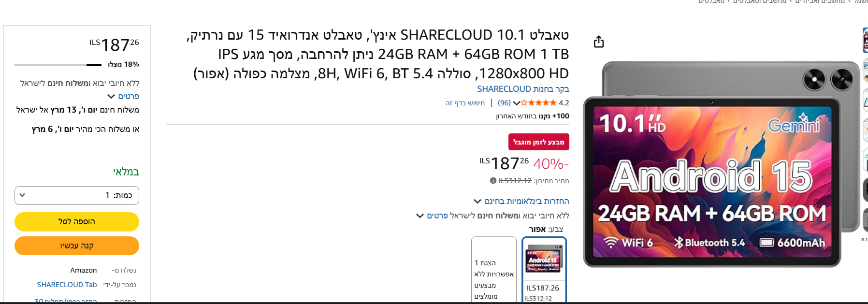Click the info icon beside the ILS312.12 list price
Image resolution: width=868 pixels, height=304 pixels.
[493, 181]
